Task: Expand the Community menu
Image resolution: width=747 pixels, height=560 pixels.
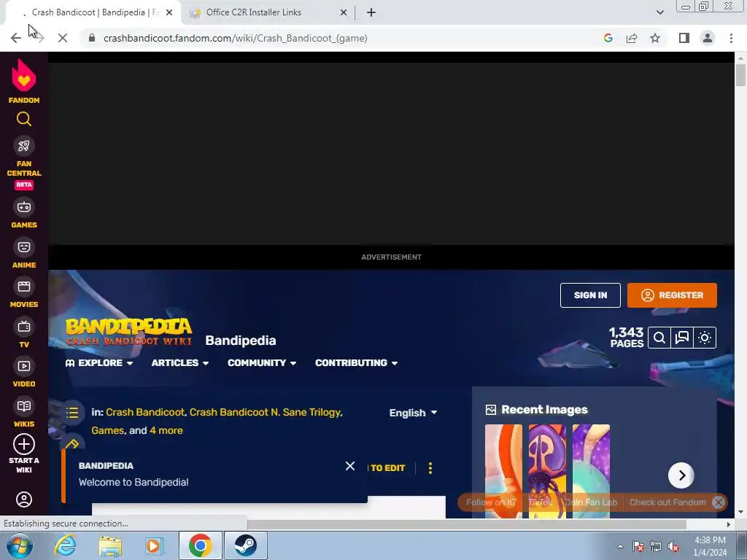Action: 262,363
